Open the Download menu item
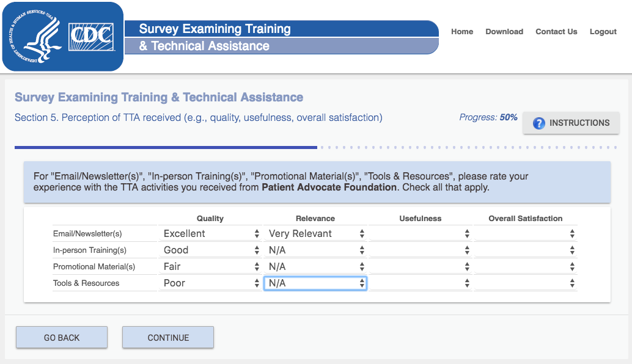This screenshot has width=632, height=364. 504,32
